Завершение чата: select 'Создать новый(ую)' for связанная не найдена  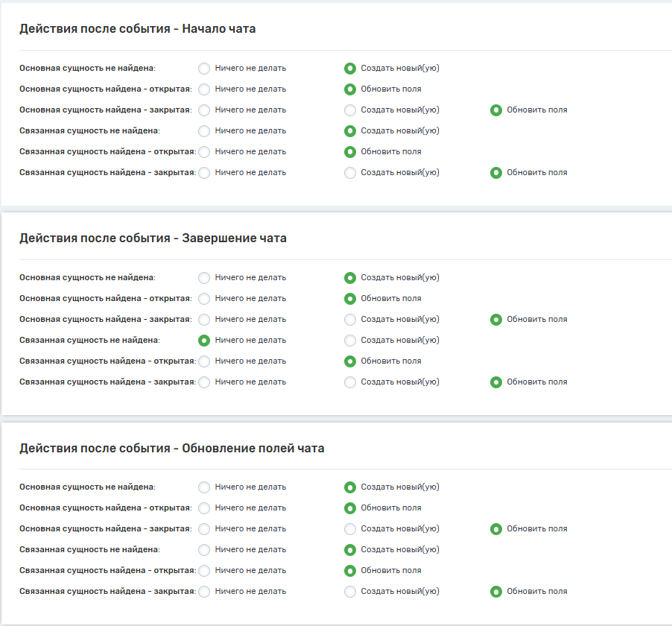(x=350, y=341)
